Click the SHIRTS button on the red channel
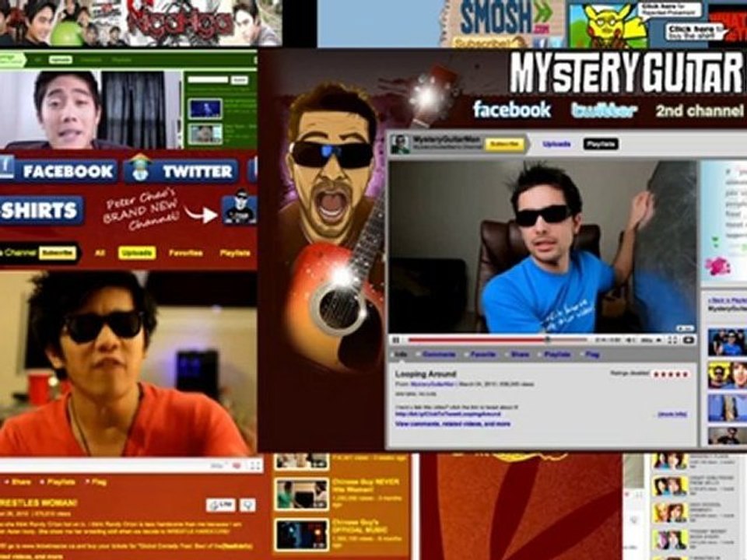This screenshot has width=747, height=560. [x=41, y=211]
